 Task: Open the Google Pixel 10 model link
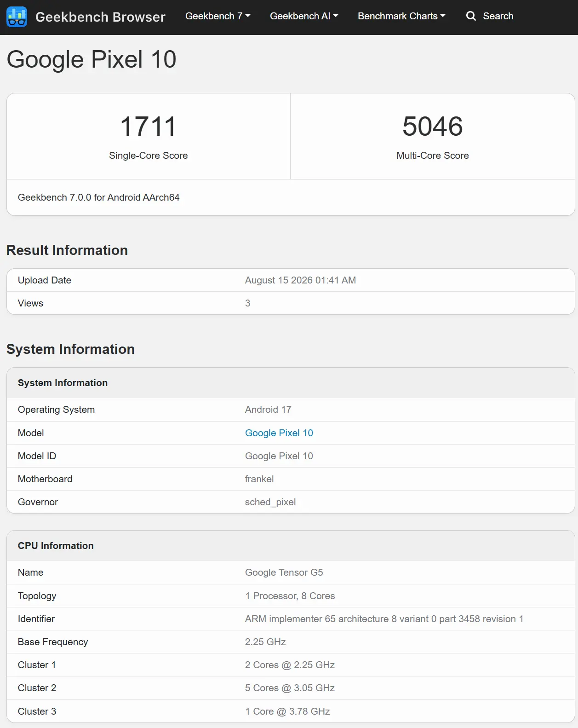click(279, 433)
